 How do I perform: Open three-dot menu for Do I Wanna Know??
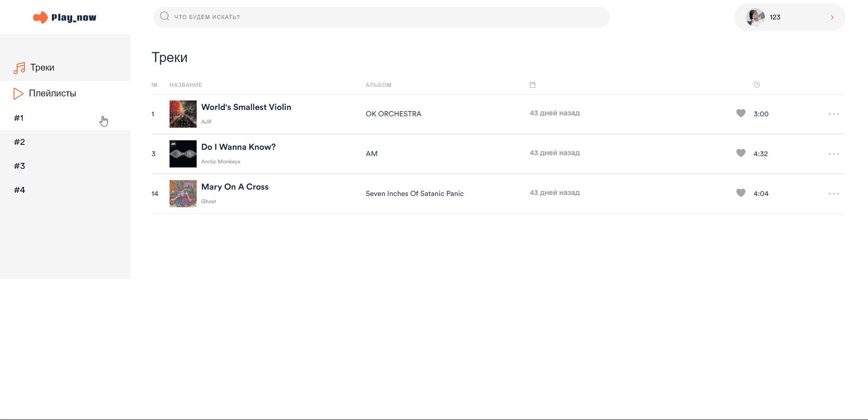(834, 154)
